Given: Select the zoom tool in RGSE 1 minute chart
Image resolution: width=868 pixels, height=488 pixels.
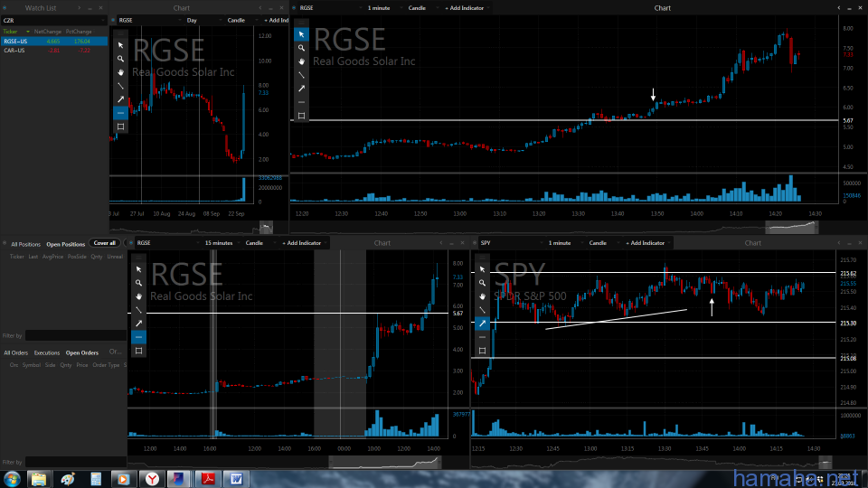Looking at the screenshot, I should 301,48.
